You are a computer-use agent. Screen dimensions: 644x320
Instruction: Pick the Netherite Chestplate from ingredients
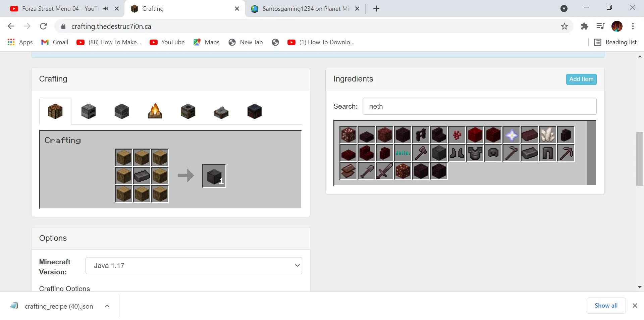tap(475, 153)
